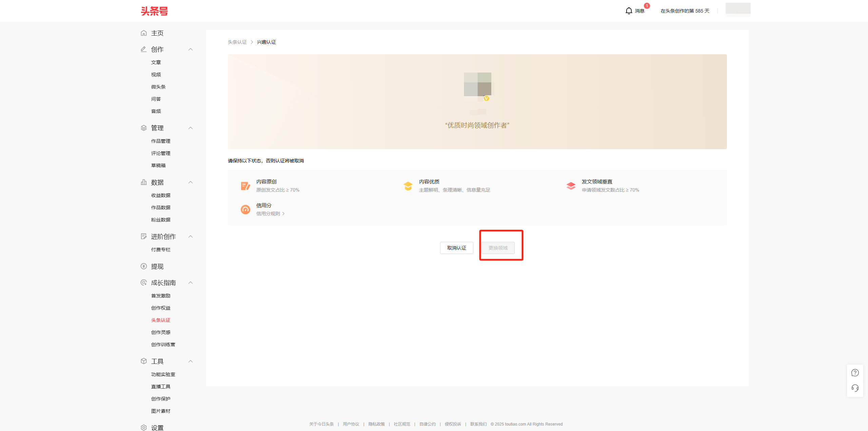Open 功能实验室 in the sidebar

[163, 374]
